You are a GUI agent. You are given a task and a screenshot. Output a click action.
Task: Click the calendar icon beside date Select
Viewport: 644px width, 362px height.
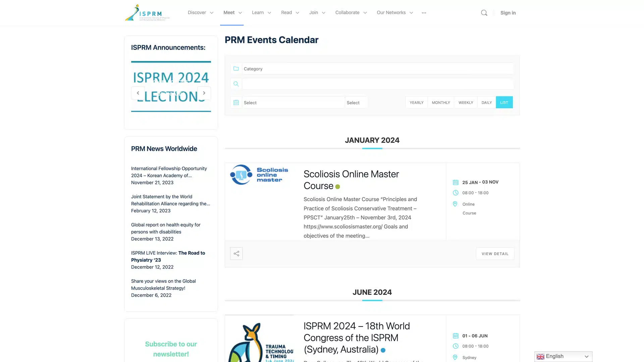236,103
